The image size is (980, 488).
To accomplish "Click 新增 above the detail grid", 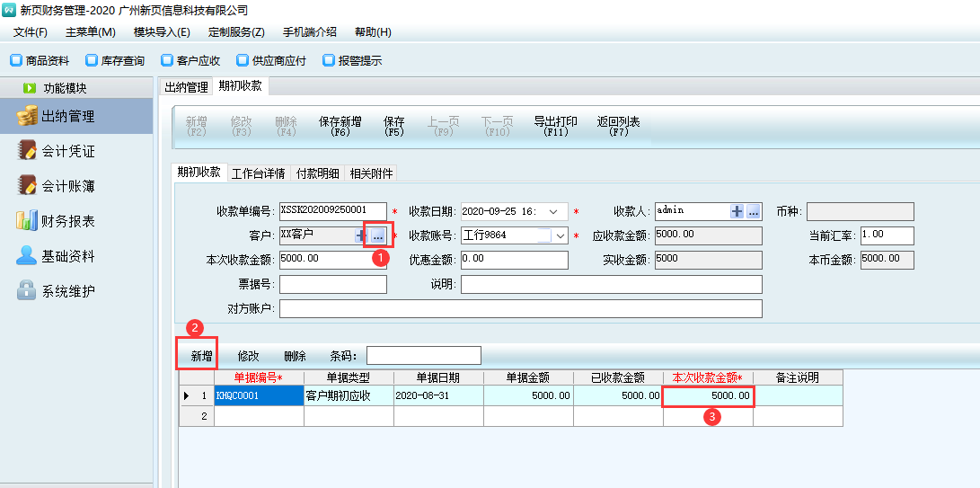I will click(x=201, y=356).
